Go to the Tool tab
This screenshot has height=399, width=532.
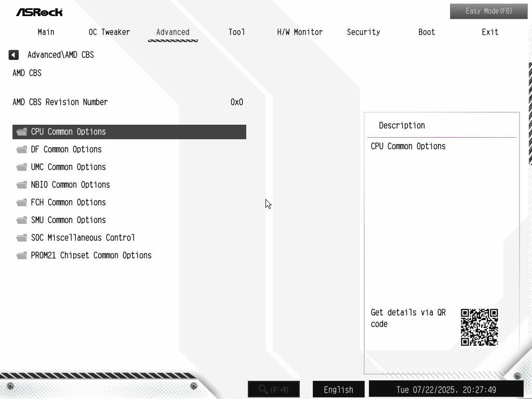(236, 32)
